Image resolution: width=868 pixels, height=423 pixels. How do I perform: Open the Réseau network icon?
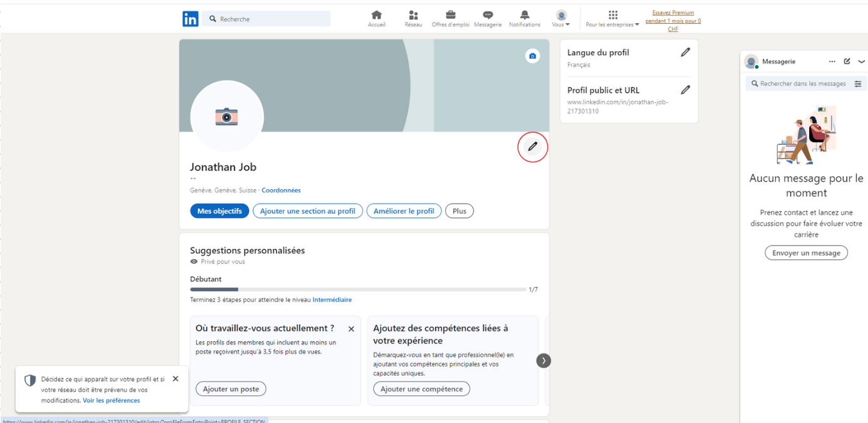tap(413, 16)
